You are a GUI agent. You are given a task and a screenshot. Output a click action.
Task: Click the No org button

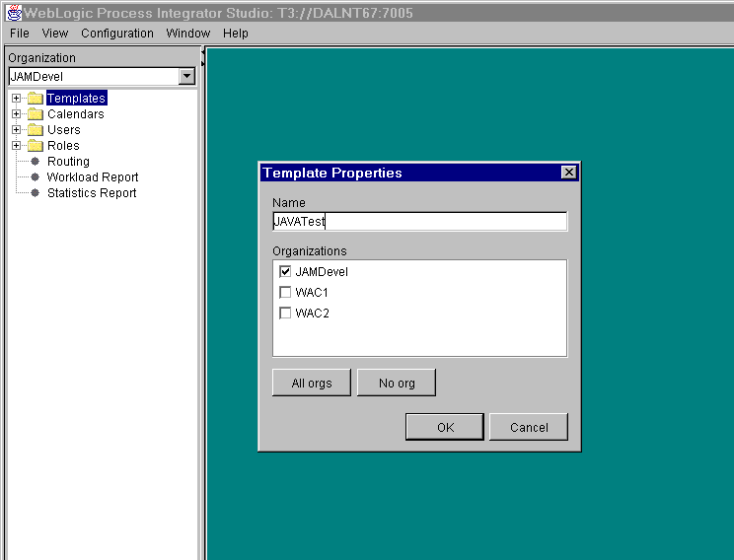pyautogui.click(x=397, y=383)
